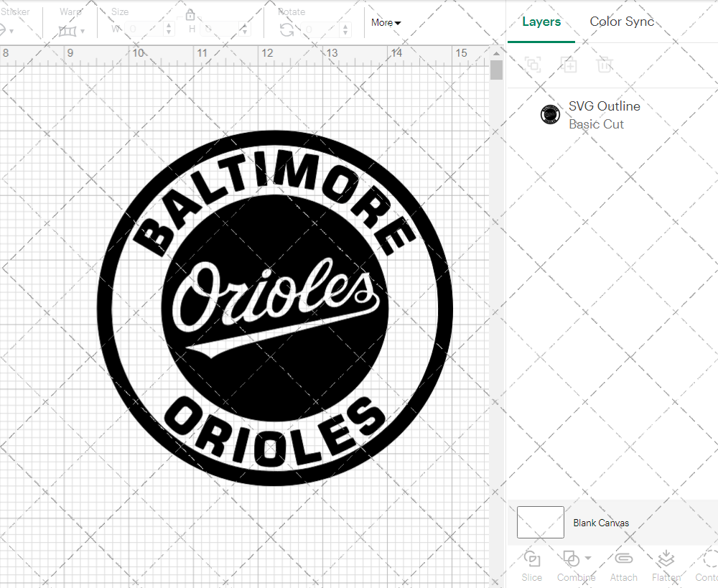Delete layer using the trash icon
The width and height of the screenshot is (718, 588).
[605, 65]
